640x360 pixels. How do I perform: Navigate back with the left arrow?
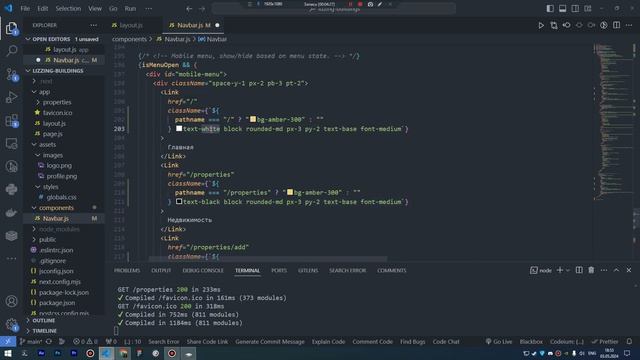click(189, 8)
